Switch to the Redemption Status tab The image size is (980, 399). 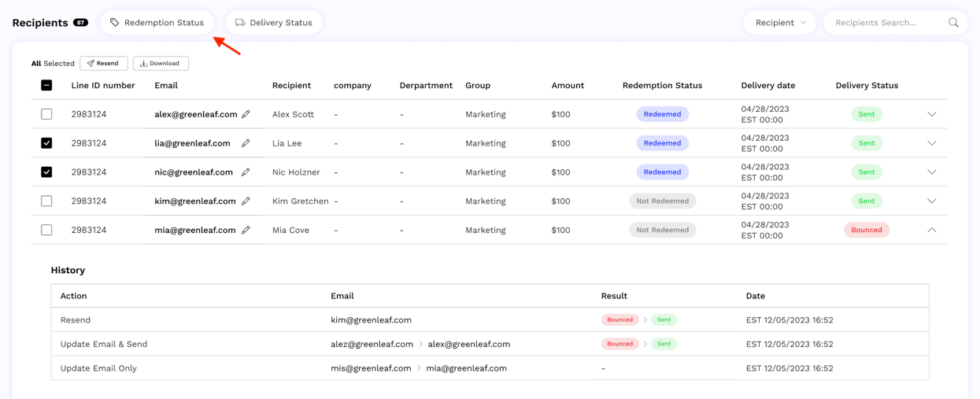pyautogui.click(x=157, y=23)
